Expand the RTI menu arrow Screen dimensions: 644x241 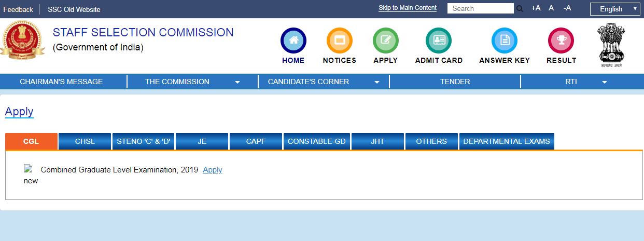click(x=604, y=82)
